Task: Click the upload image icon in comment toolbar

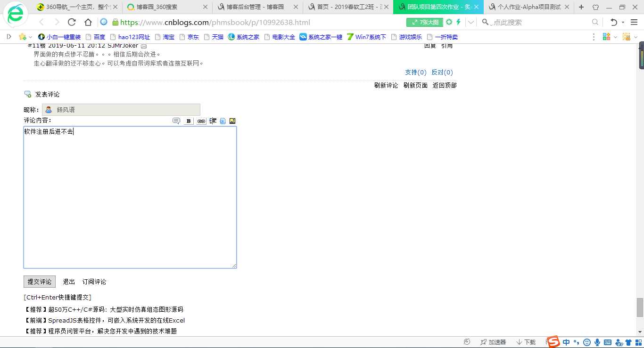Action: (232, 121)
